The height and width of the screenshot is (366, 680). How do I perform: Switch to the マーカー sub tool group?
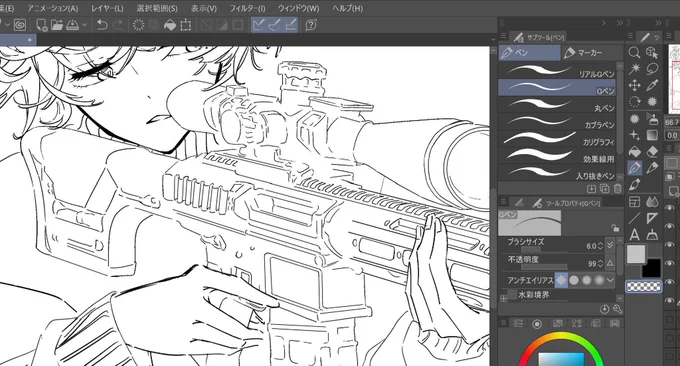tap(592, 53)
